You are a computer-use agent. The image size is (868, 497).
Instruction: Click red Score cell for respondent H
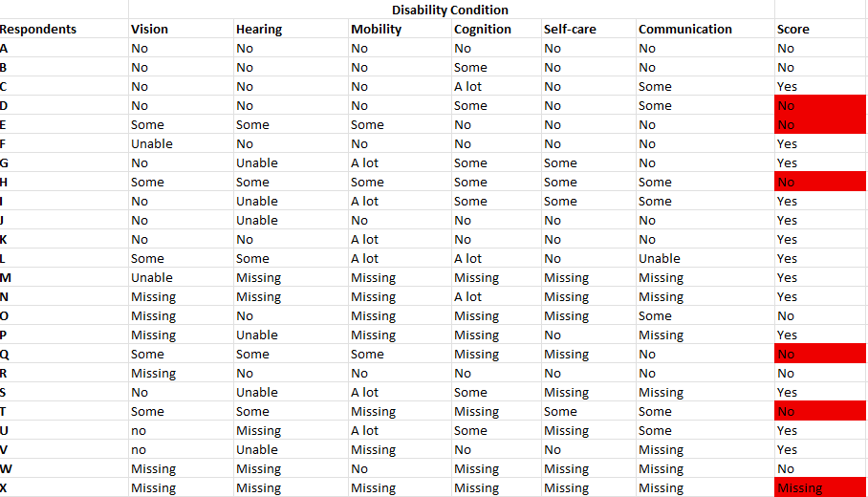pyautogui.click(x=820, y=182)
